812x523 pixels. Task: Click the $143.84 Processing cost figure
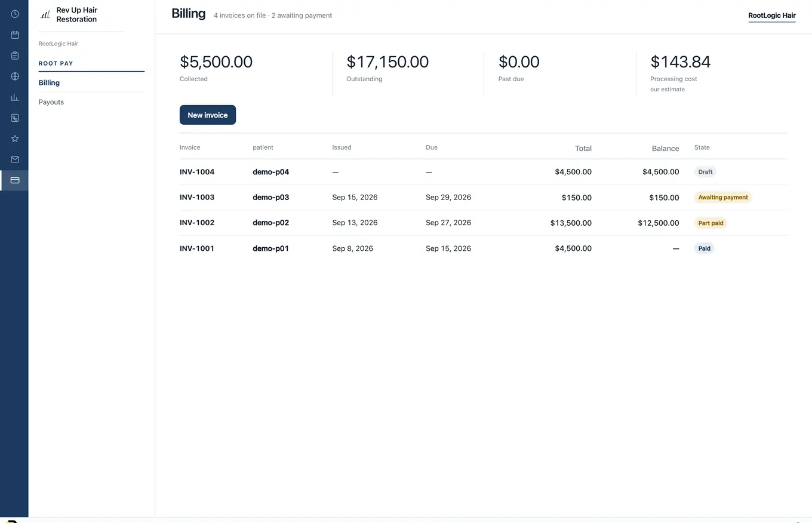681,61
